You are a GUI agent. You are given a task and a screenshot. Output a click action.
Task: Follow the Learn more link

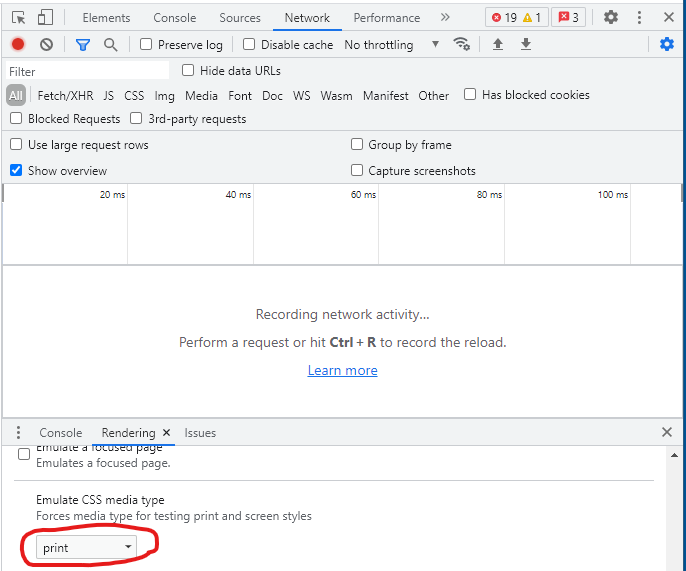click(342, 370)
